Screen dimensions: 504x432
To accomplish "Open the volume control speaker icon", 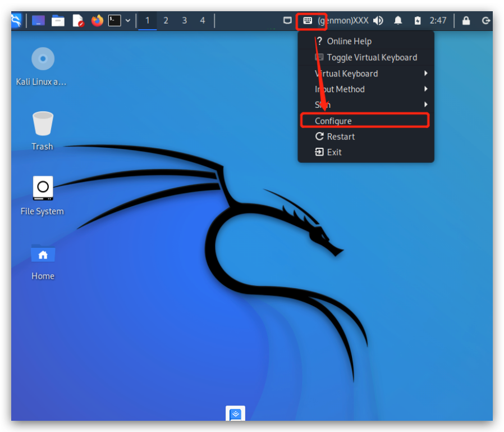I will (x=378, y=21).
